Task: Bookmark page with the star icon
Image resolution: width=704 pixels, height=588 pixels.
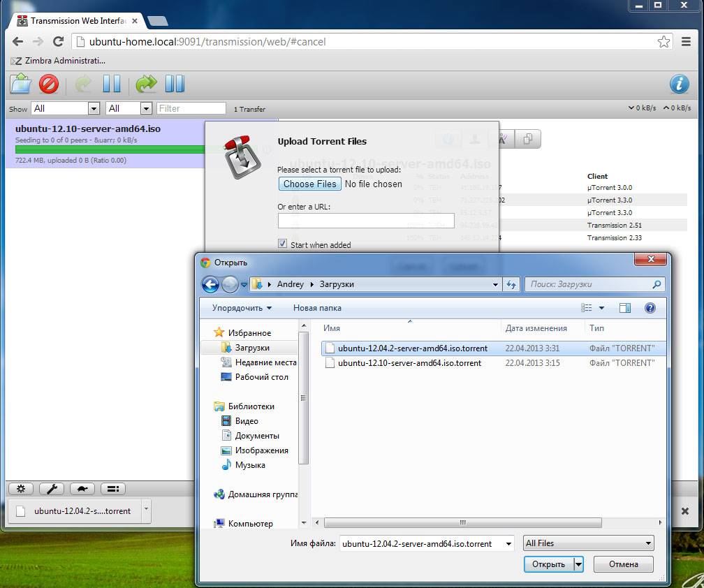Action: tap(663, 42)
